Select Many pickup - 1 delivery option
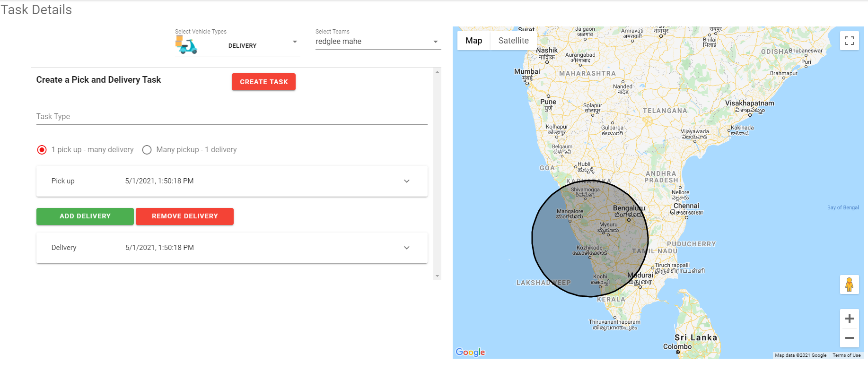Viewport: 868px width, 371px height. (x=147, y=150)
